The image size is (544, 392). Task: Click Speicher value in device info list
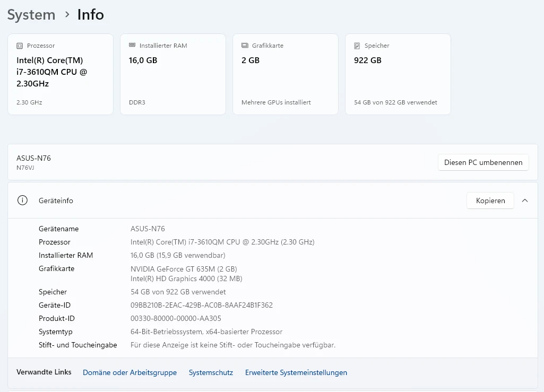click(178, 292)
